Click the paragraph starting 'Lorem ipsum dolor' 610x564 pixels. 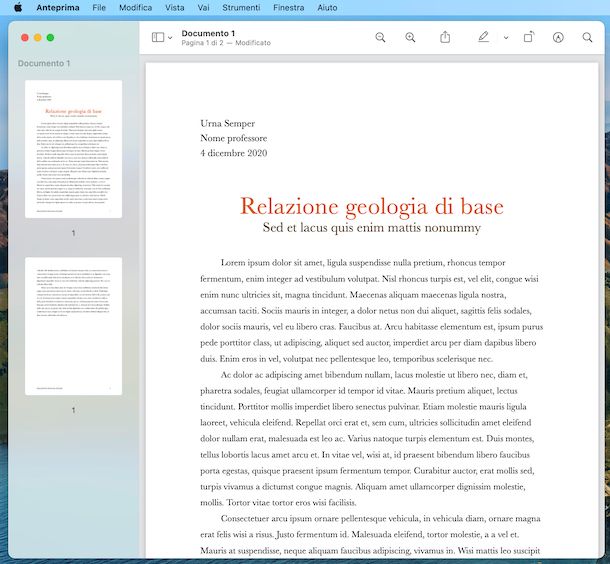pyautogui.click(x=372, y=310)
